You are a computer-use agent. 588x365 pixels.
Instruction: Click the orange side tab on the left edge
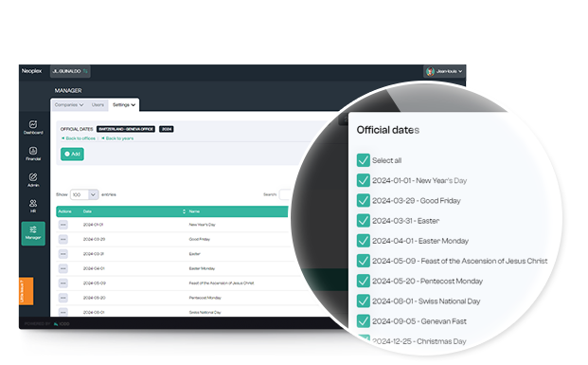[x=27, y=291]
